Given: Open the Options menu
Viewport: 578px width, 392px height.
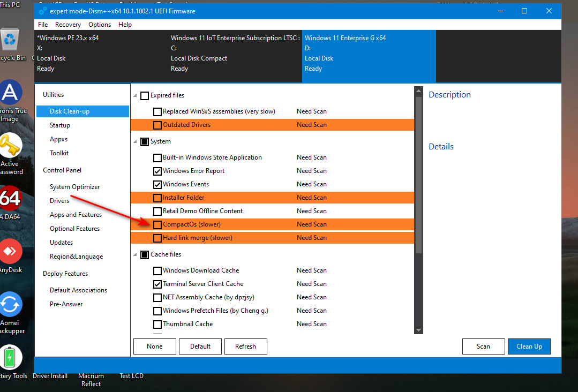Looking at the screenshot, I should [100, 24].
